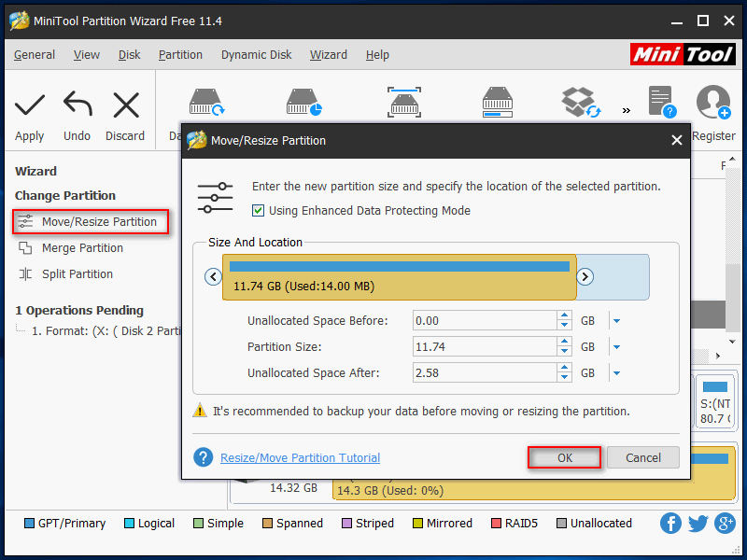The height and width of the screenshot is (560, 747).
Task: Open the Google Plus icon
Action: tap(725, 524)
